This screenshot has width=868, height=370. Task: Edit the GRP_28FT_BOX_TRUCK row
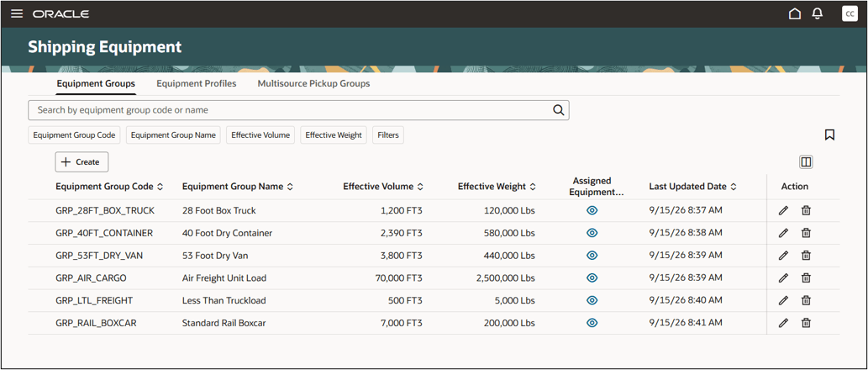pyautogui.click(x=783, y=210)
